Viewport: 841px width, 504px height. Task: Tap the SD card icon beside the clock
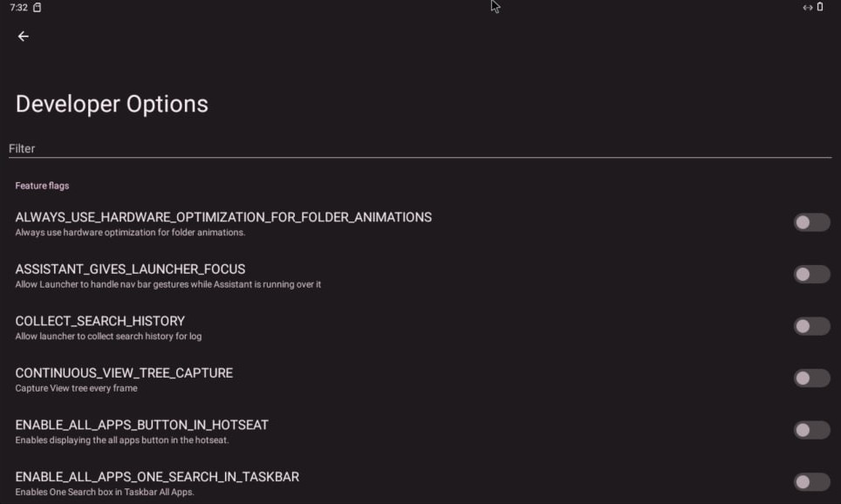37,8
